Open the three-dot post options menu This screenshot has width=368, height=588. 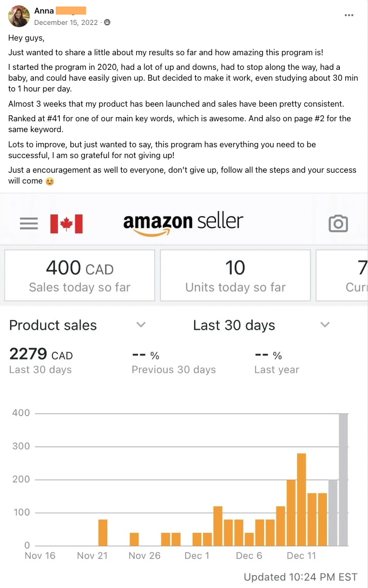pyautogui.click(x=349, y=15)
